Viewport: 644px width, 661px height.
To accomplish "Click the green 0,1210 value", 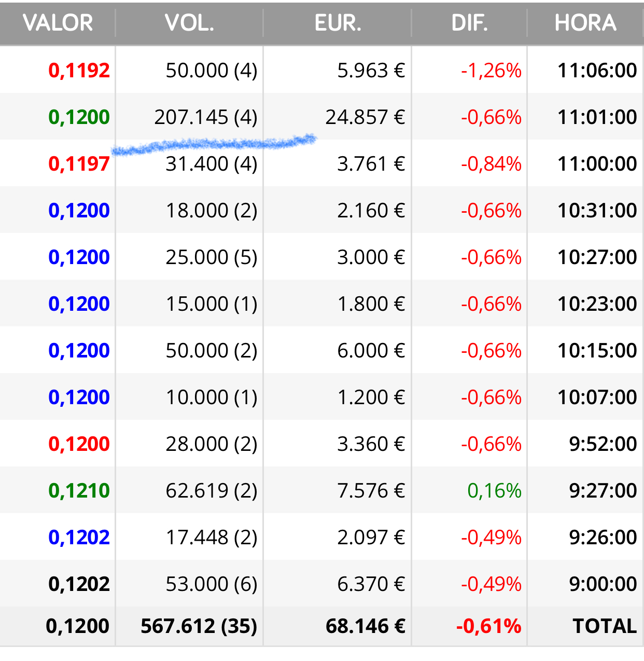I will coord(79,491).
